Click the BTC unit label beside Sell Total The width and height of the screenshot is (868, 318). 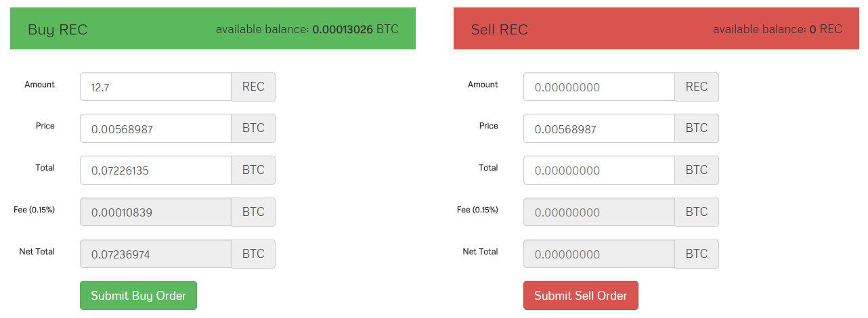click(696, 171)
